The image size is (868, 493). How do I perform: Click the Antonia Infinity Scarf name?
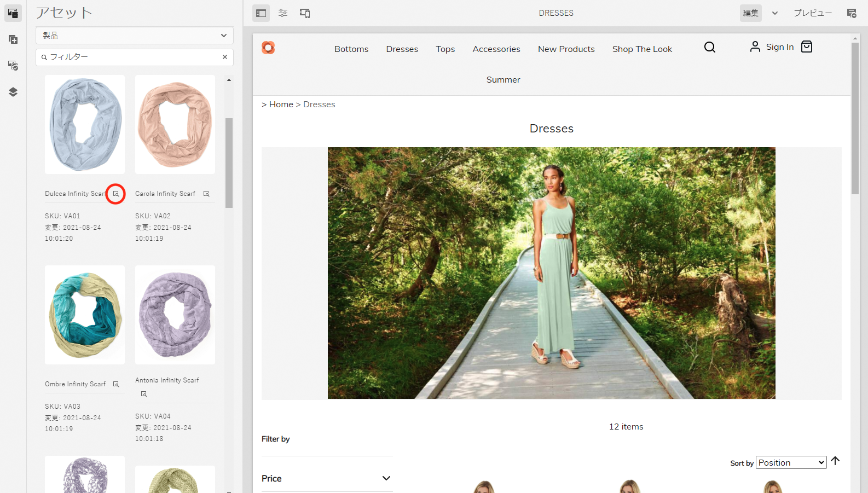pos(167,380)
